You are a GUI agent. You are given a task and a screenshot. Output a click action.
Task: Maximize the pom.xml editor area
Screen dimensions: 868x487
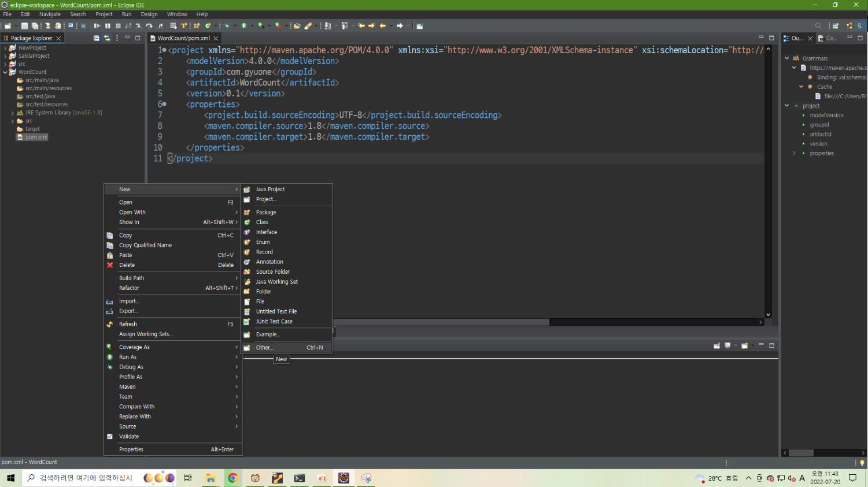coord(771,38)
